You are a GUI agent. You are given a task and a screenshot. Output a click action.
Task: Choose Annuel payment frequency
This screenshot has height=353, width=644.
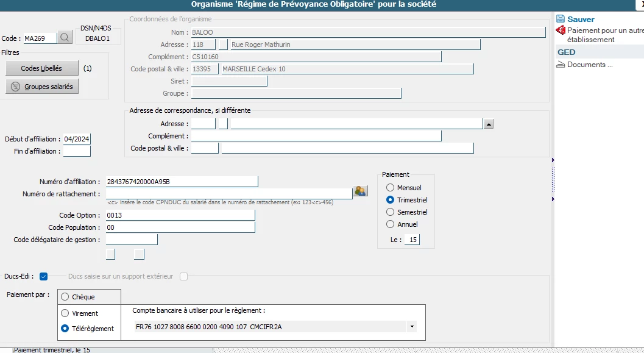390,224
